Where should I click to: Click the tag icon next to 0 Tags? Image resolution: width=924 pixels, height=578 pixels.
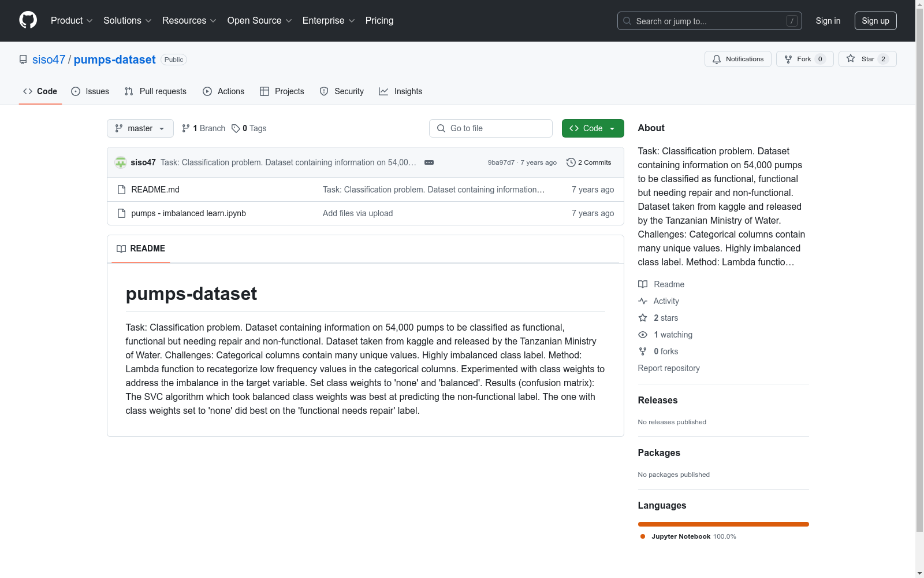tap(236, 128)
